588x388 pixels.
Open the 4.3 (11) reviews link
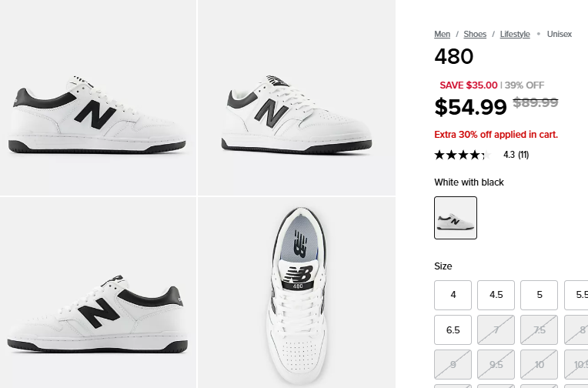516,155
